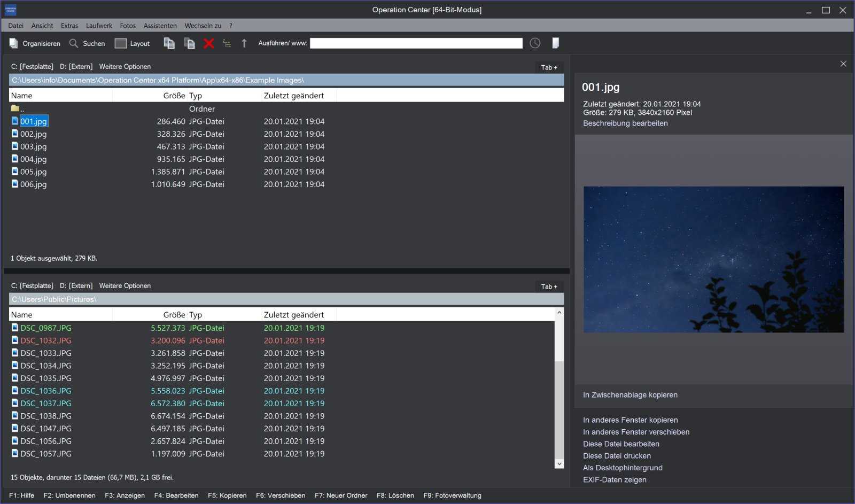
Task: Click Beschreibung bearbeiten link
Action: (625, 123)
